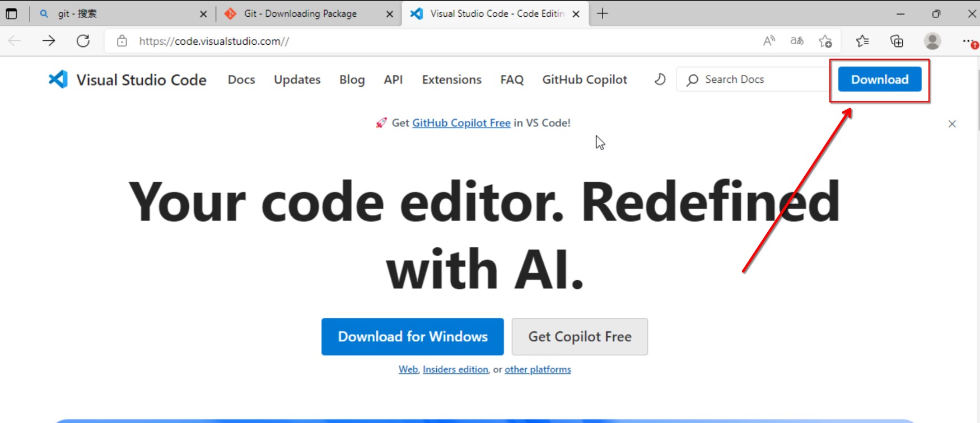Open Read aloud icon in address bar
The height and width of the screenshot is (423, 980).
tap(769, 41)
